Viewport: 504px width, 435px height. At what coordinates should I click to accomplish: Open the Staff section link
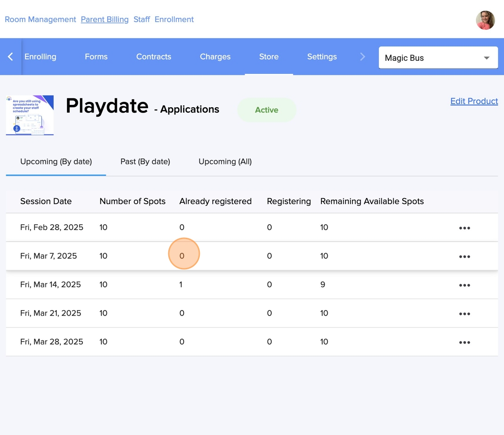coord(142,19)
